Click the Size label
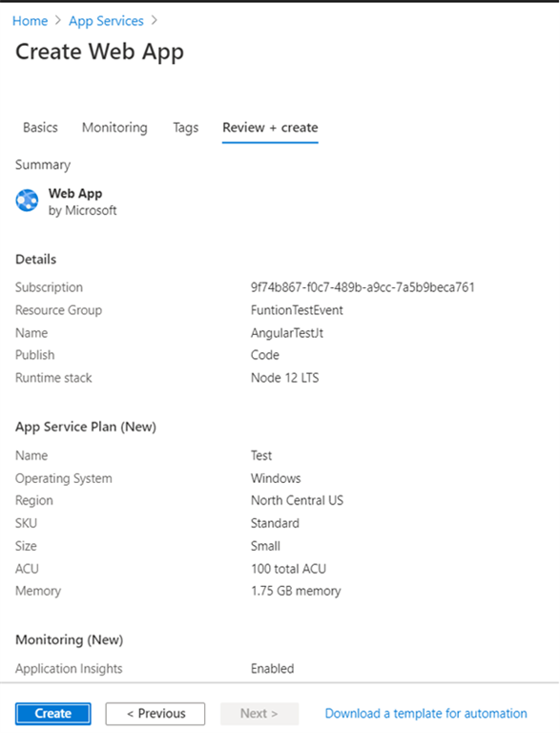 coord(26,546)
